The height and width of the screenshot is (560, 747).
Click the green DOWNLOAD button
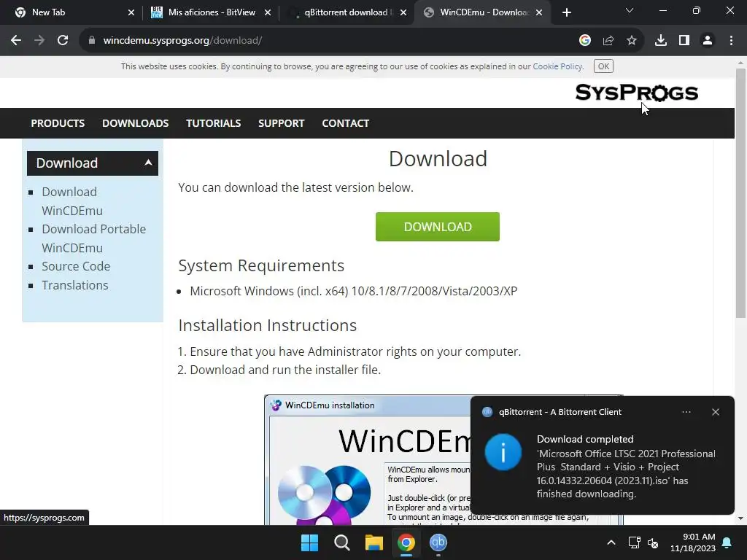click(438, 227)
